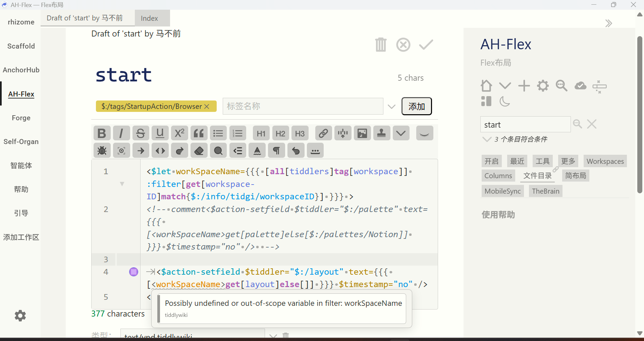The height and width of the screenshot is (341, 644).
Task: Open the Workspaces sidebar tab
Action: 605,161
